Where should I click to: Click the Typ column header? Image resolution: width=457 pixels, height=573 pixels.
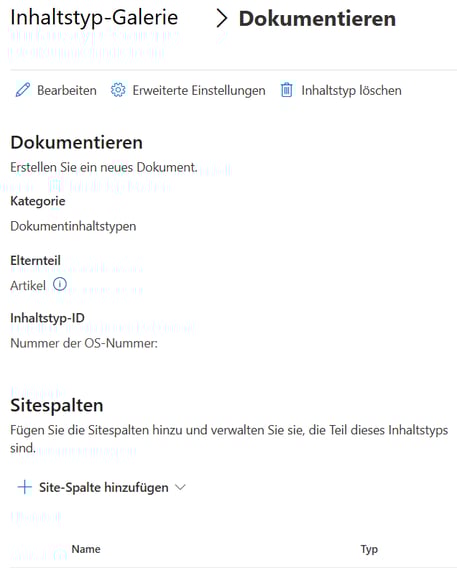(x=369, y=549)
